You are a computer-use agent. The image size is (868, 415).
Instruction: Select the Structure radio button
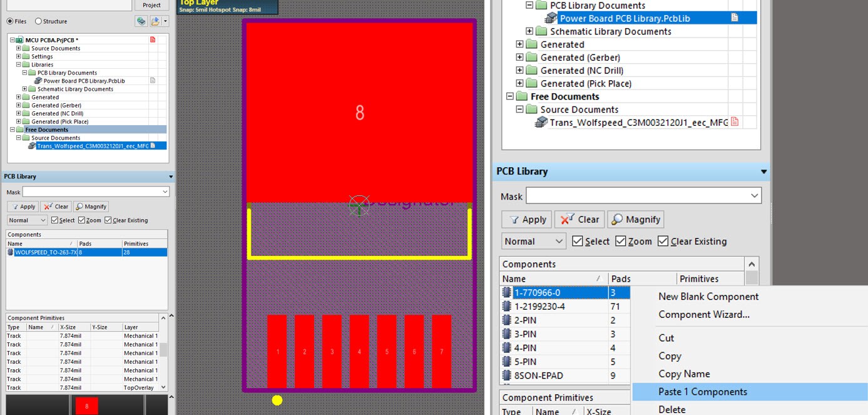click(39, 21)
